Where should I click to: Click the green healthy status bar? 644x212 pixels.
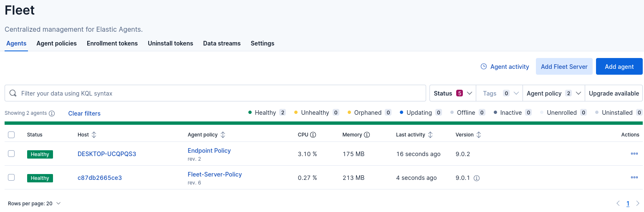(323, 123)
